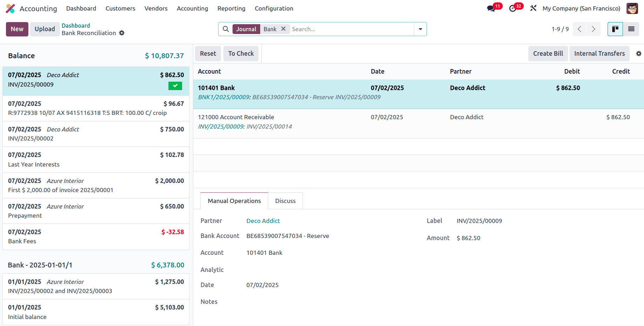Screen dimensions: 644x326
Task: Click the Create Bill button
Action: point(548,54)
